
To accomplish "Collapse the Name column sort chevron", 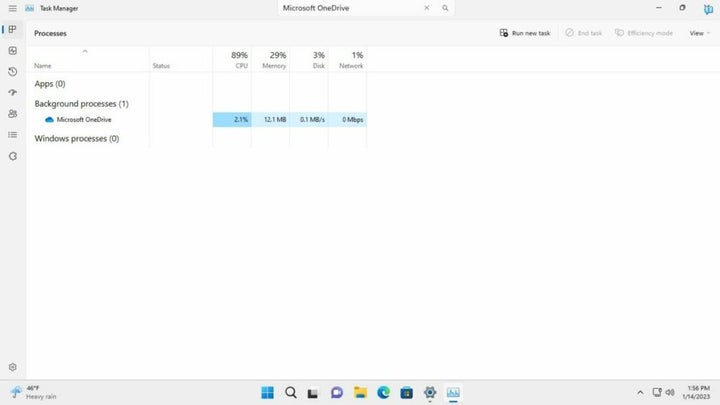I will (x=85, y=51).
